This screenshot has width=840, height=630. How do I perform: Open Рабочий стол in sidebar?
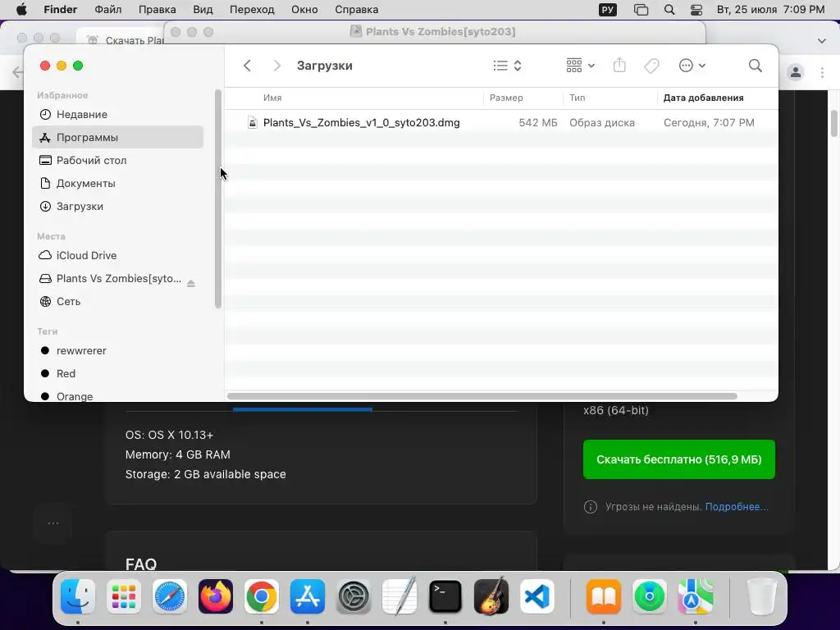[x=118, y=160]
